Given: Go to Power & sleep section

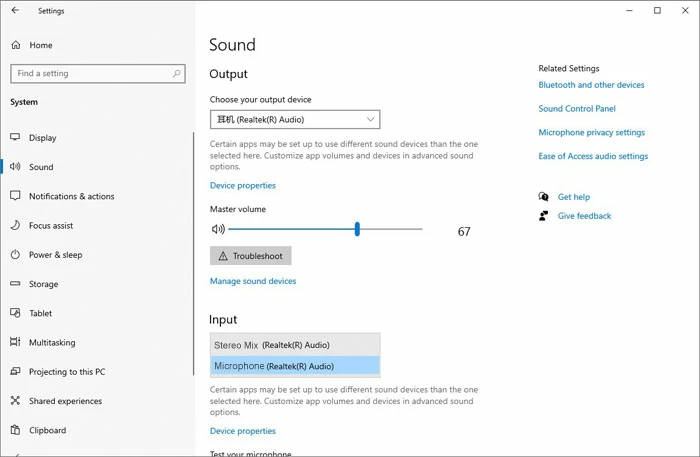Looking at the screenshot, I should (55, 255).
